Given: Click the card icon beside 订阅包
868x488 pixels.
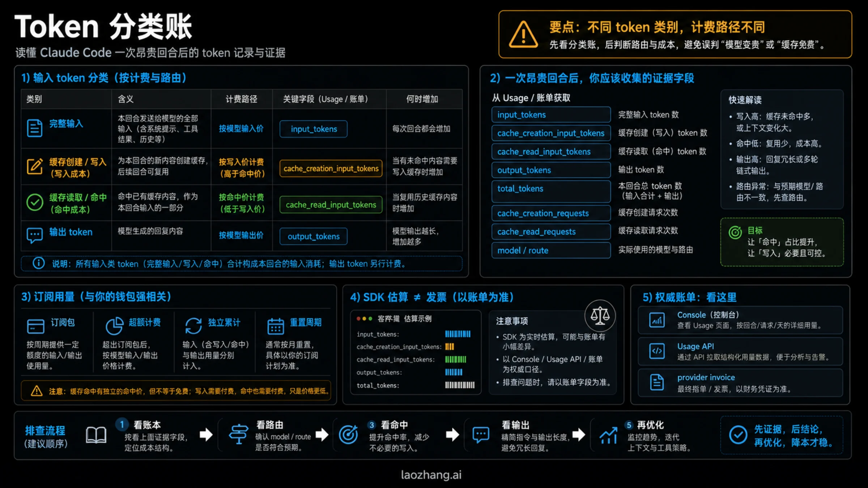Looking at the screenshot, I should (x=35, y=326).
